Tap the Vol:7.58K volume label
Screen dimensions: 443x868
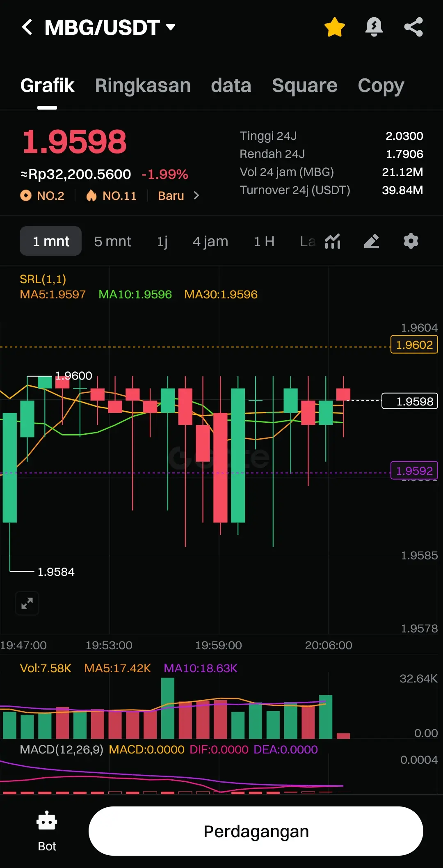click(46, 668)
